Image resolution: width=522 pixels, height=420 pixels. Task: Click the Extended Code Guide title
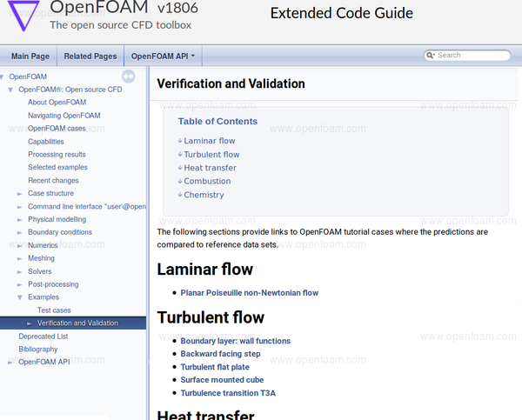tap(342, 13)
